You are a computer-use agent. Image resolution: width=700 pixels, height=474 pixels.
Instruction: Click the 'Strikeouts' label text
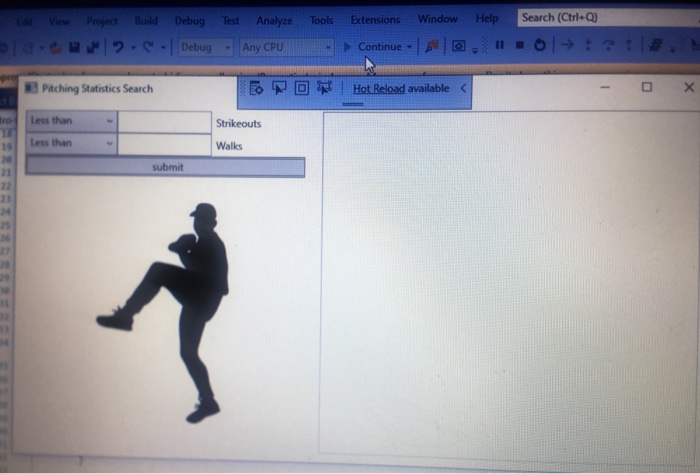[238, 124]
